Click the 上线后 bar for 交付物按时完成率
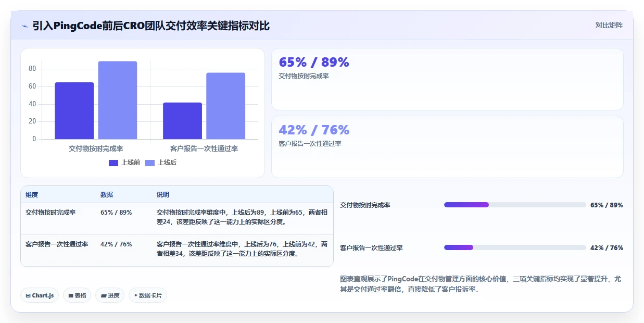Viewport: 644px width, 323px height. point(118,100)
